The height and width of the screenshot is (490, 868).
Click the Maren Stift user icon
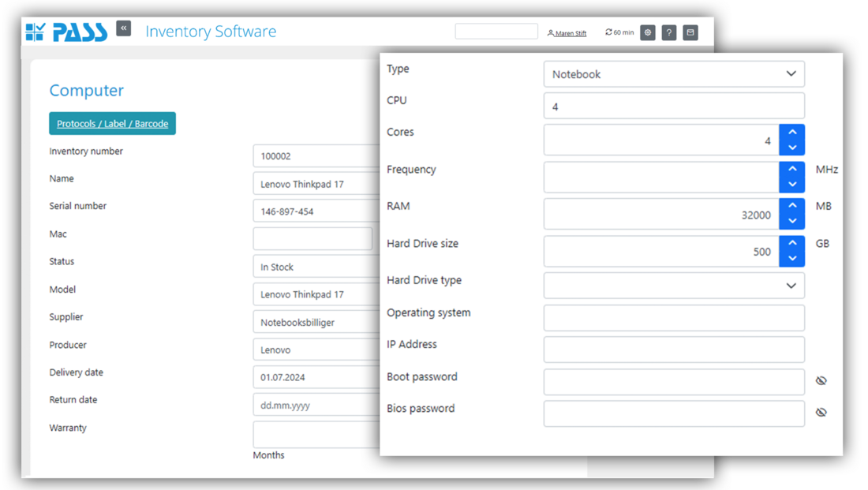click(550, 32)
